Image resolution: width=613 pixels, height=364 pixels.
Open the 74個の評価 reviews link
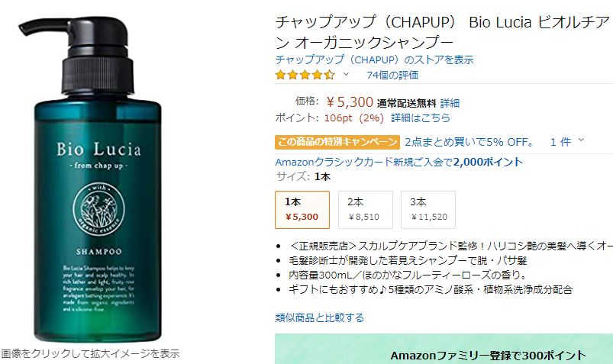point(392,75)
